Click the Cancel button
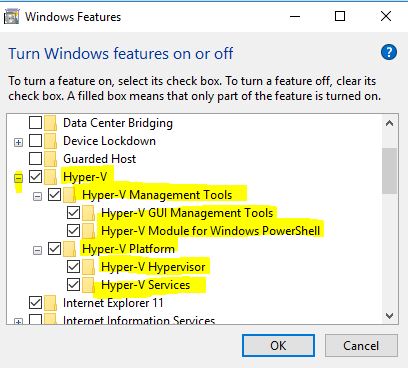The width and height of the screenshot is (408, 368). [361, 346]
